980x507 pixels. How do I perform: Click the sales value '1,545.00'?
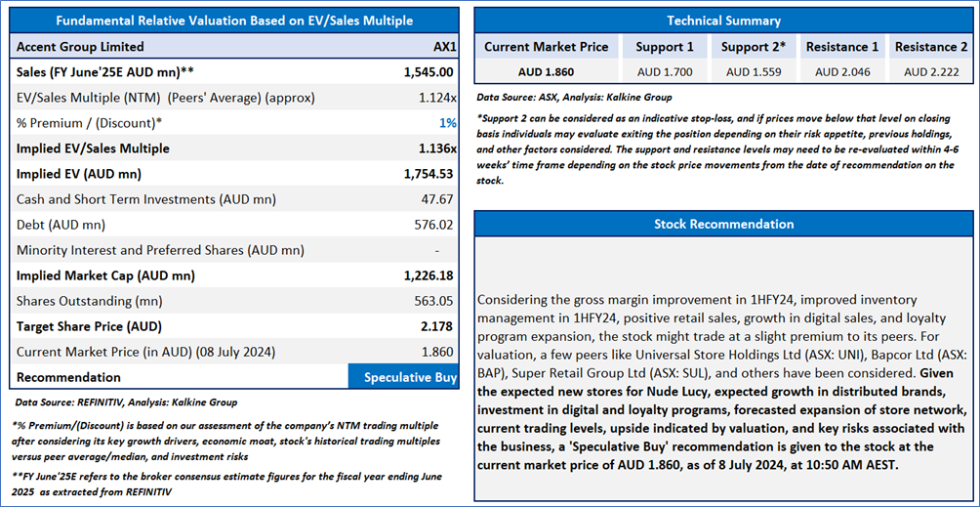click(x=429, y=72)
